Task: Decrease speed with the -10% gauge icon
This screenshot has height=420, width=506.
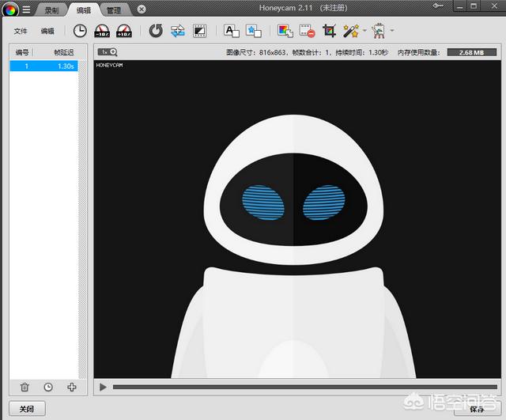Action: [102, 31]
